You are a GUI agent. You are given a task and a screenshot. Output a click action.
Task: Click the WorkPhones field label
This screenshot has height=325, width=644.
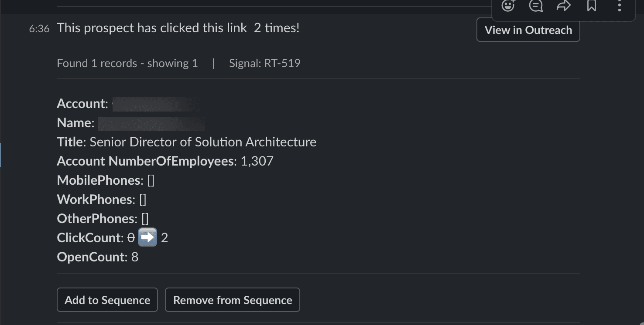[94, 200]
